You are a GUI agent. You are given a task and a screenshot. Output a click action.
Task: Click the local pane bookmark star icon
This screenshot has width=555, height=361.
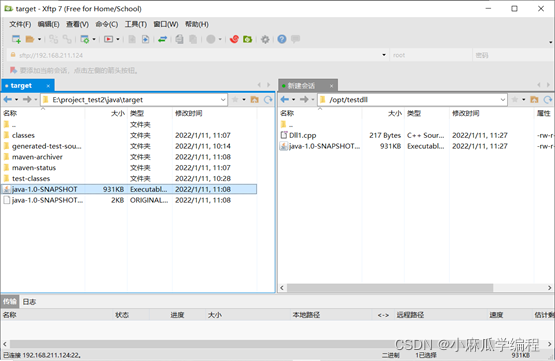235,99
